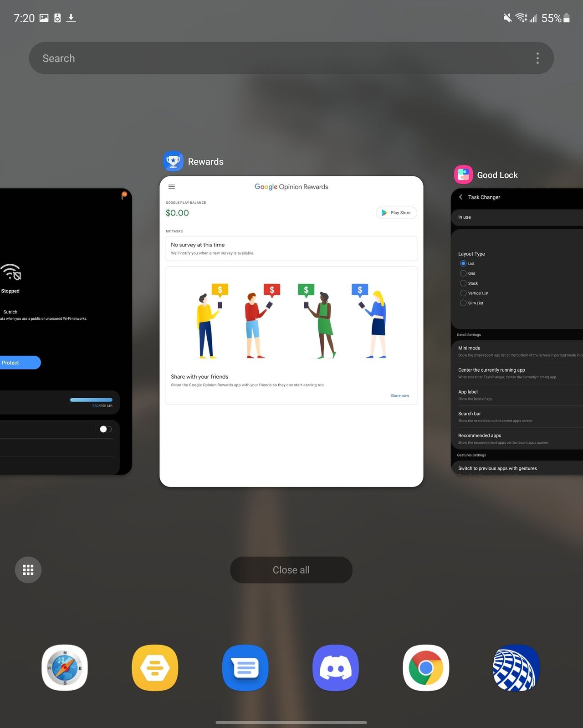This screenshot has width=583, height=728.
Task: Select the Slim List layout radio
Action: (463, 303)
